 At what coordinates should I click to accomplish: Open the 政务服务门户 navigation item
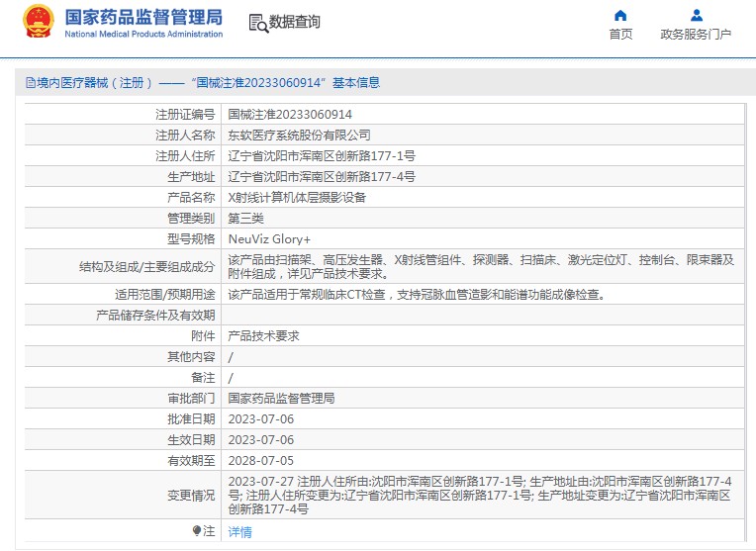tap(696, 34)
